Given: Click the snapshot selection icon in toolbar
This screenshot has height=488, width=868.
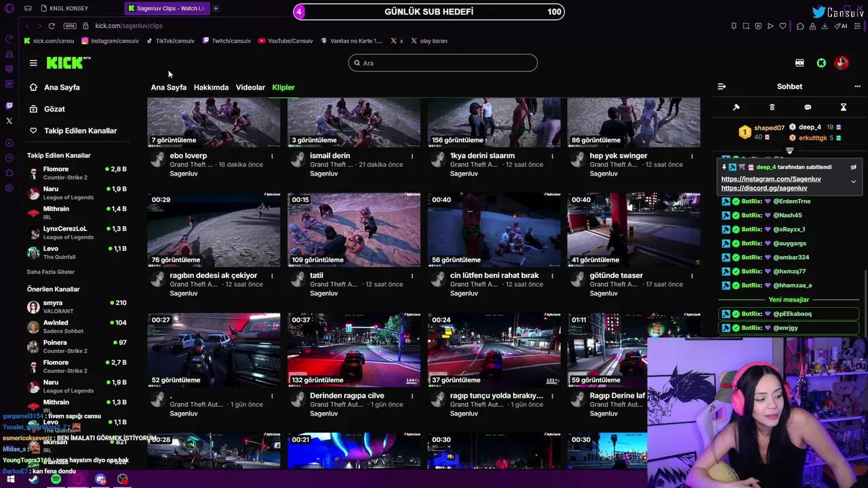Looking at the screenshot, I should [x=746, y=26].
